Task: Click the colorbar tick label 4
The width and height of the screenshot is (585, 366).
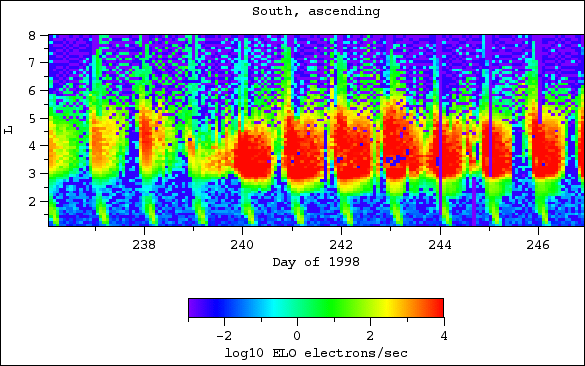Action: 444,336
